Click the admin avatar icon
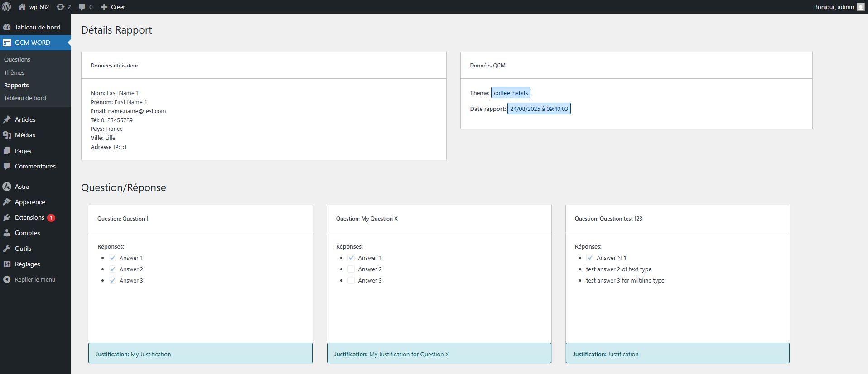Image resolution: width=868 pixels, height=374 pixels. (x=860, y=7)
